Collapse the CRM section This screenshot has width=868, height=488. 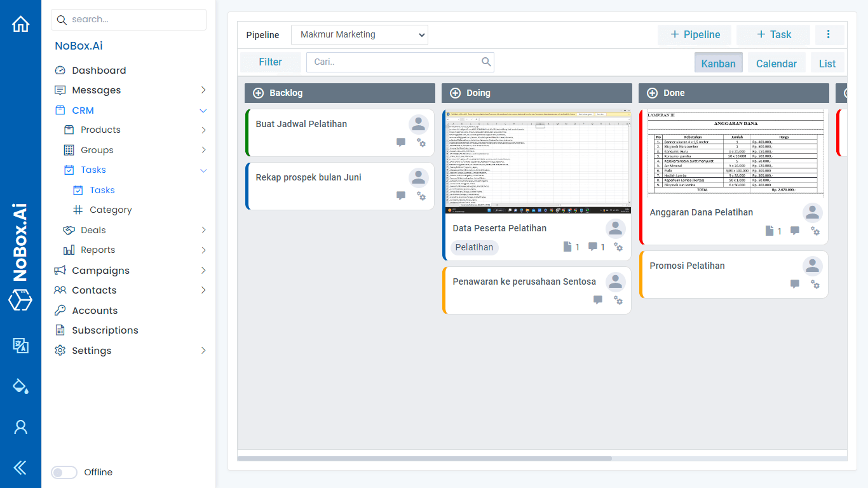click(x=203, y=110)
